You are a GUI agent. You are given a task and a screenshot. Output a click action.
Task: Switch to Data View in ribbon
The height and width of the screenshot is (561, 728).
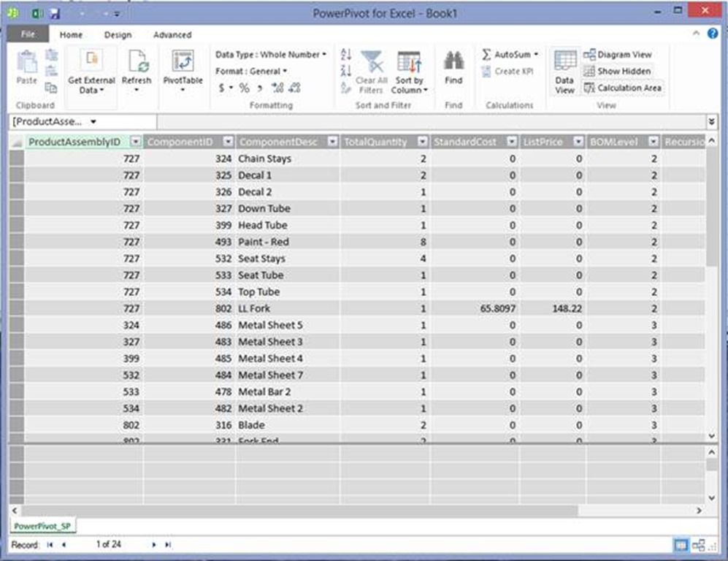tap(565, 72)
